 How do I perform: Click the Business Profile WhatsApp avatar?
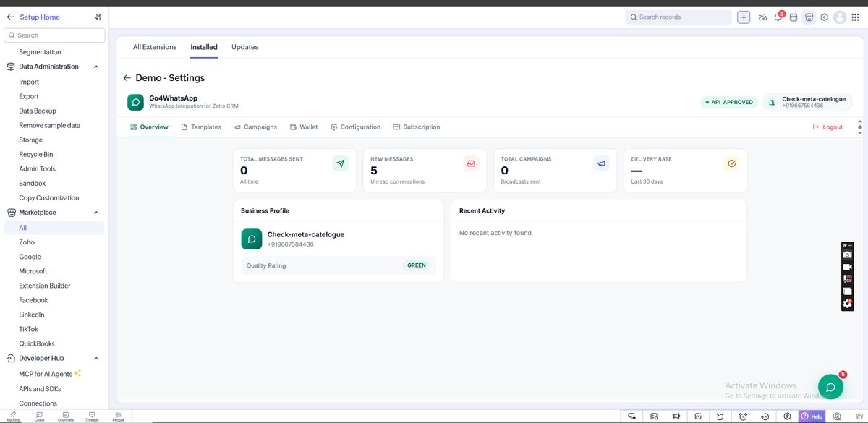click(251, 239)
